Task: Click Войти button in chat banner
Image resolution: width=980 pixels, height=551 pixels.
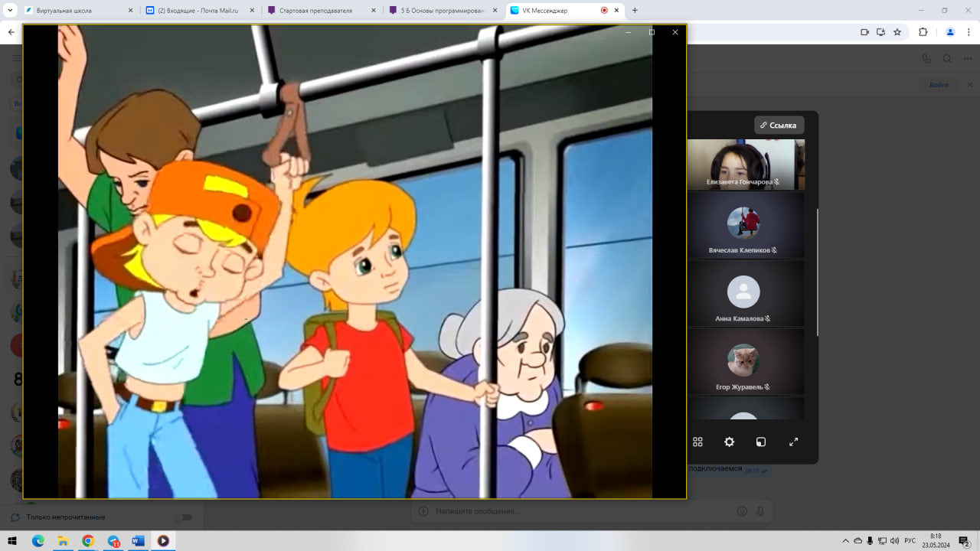Action: (x=939, y=85)
